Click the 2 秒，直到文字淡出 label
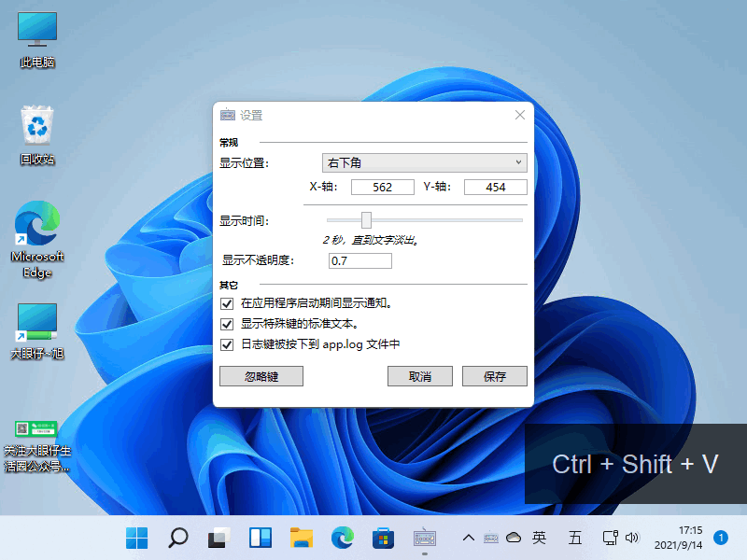The height and width of the screenshot is (560, 747). (371, 240)
